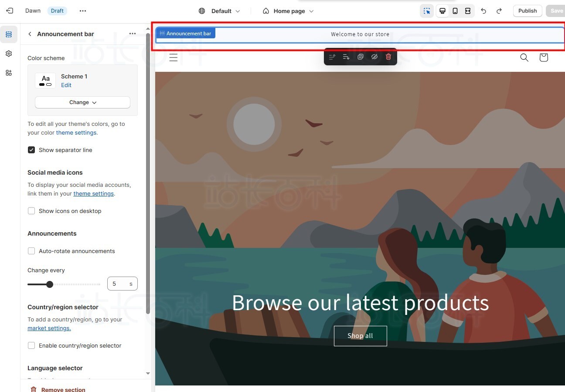
Task: Open the Default market dropdown
Action: 219,11
